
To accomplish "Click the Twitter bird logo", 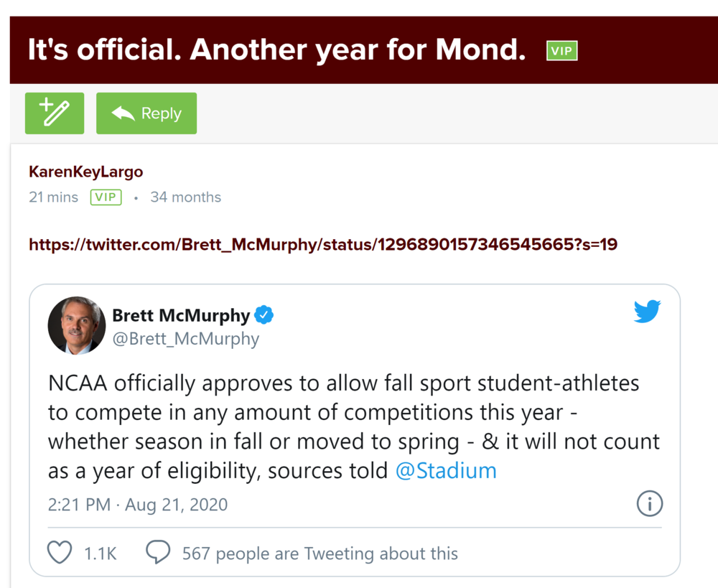I will tap(647, 312).
